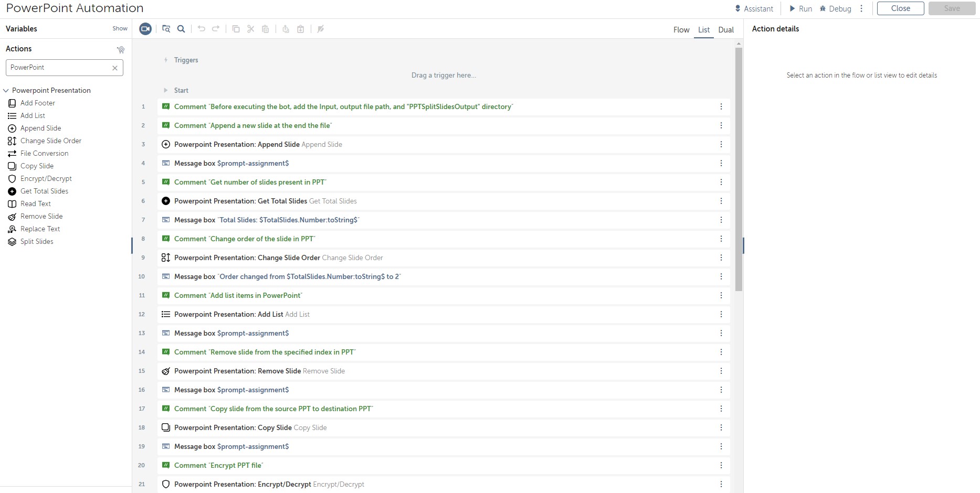Click the Encrypt/Decrypt shield icon in the sidebar

12,179
